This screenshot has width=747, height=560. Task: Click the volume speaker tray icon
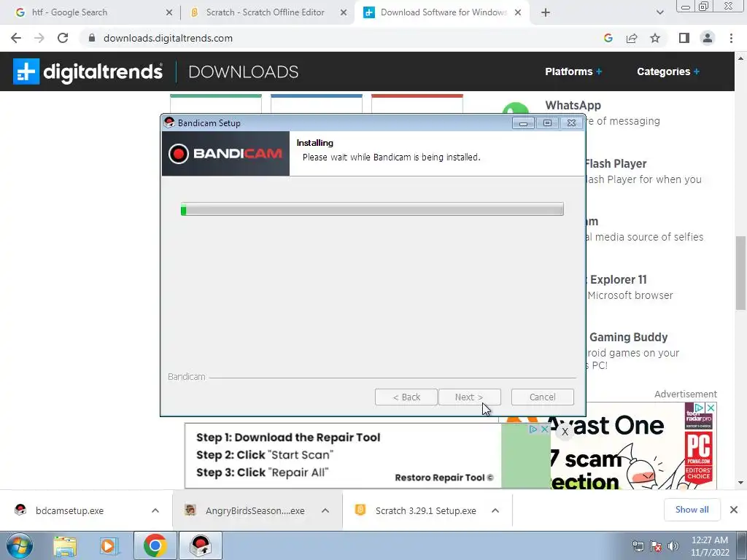[673, 546]
